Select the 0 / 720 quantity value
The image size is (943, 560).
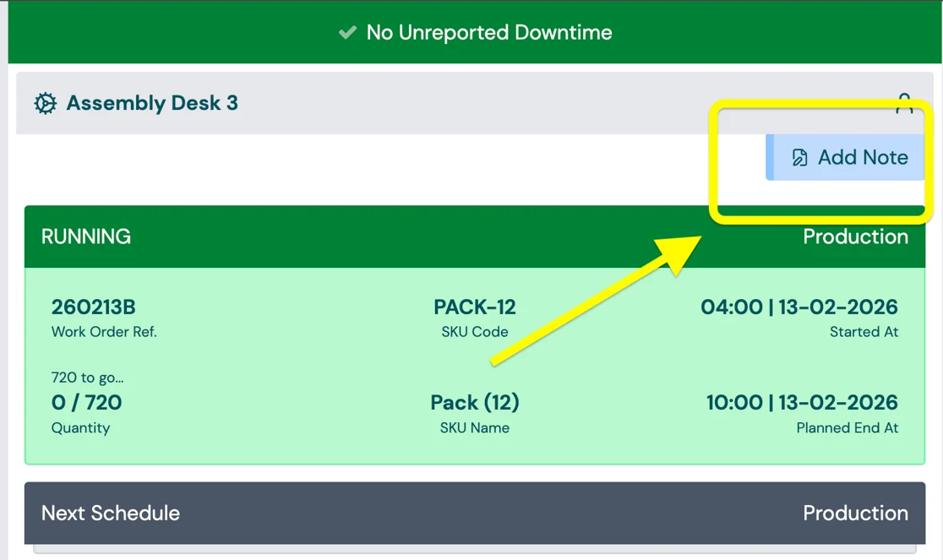[x=86, y=403]
